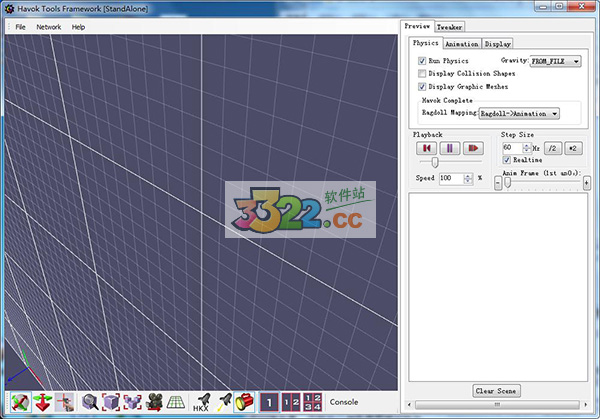Toggle the Run Physics checkbox
Image resolution: width=600 pixels, height=419 pixels.
tap(422, 61)
